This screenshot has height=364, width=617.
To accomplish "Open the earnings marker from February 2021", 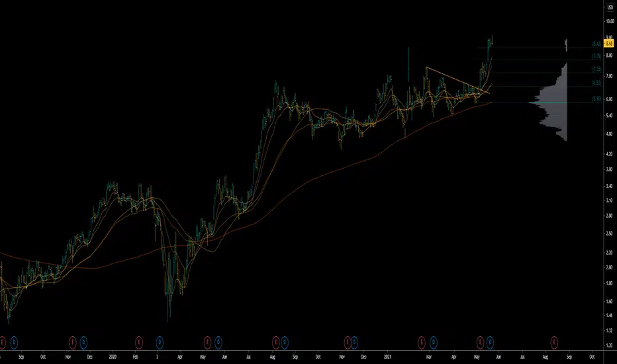I will [x=422, y=343].
